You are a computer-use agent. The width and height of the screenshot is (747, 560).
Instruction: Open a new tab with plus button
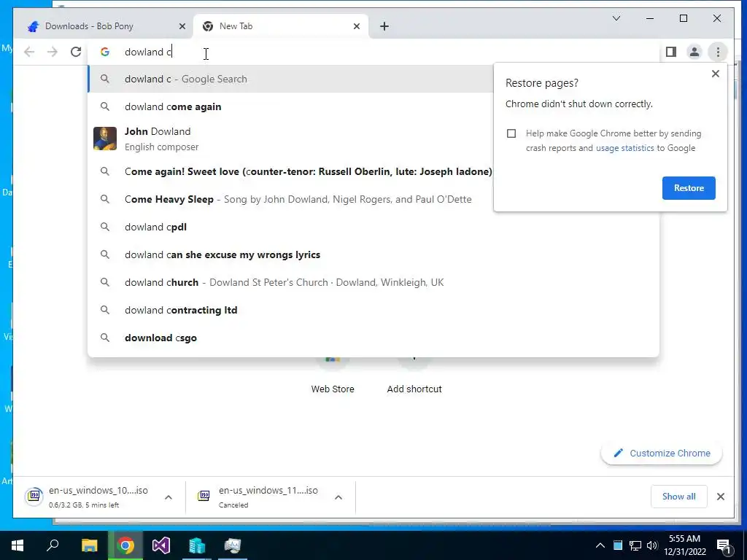click(384, 26)
